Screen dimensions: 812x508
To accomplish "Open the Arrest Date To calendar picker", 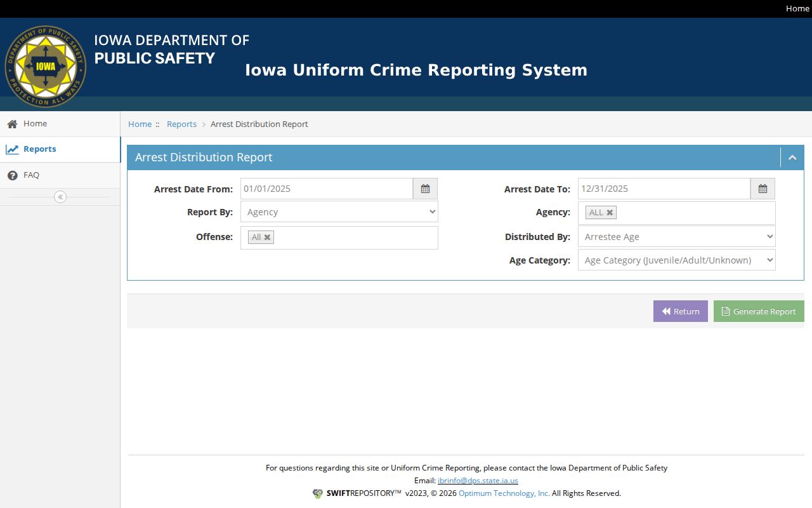I will [763, 189].
